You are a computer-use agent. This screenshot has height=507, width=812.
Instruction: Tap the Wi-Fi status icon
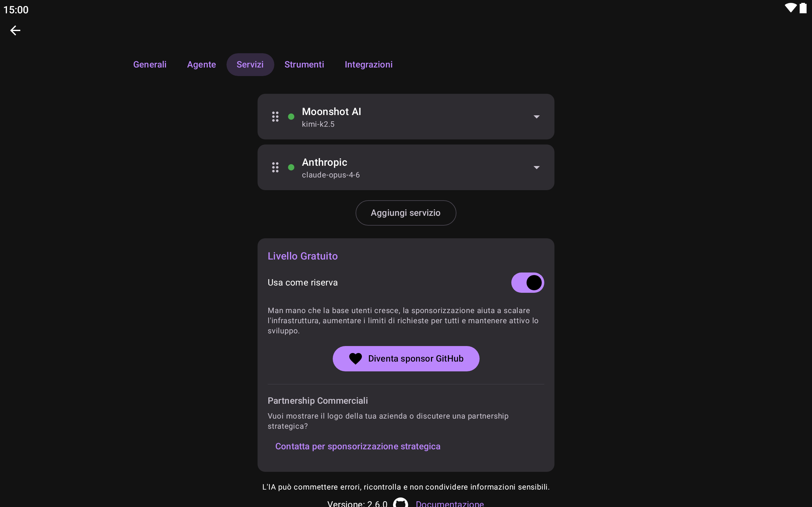(790, 8)
